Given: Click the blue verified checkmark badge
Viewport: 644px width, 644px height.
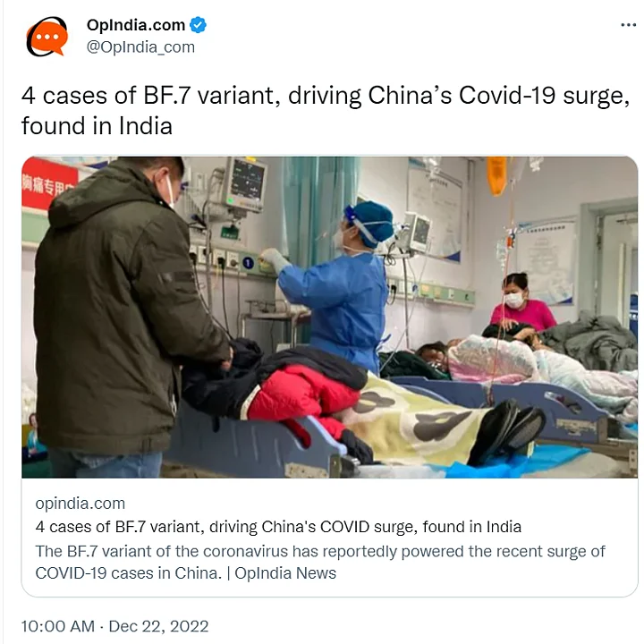Looking at the screenshot, I should point(198,25).
